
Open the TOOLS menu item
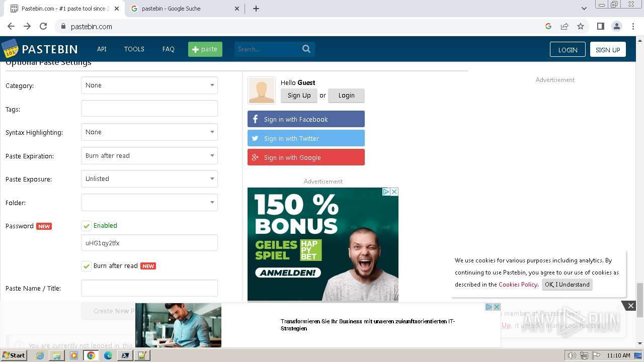[x=134, y=49]
